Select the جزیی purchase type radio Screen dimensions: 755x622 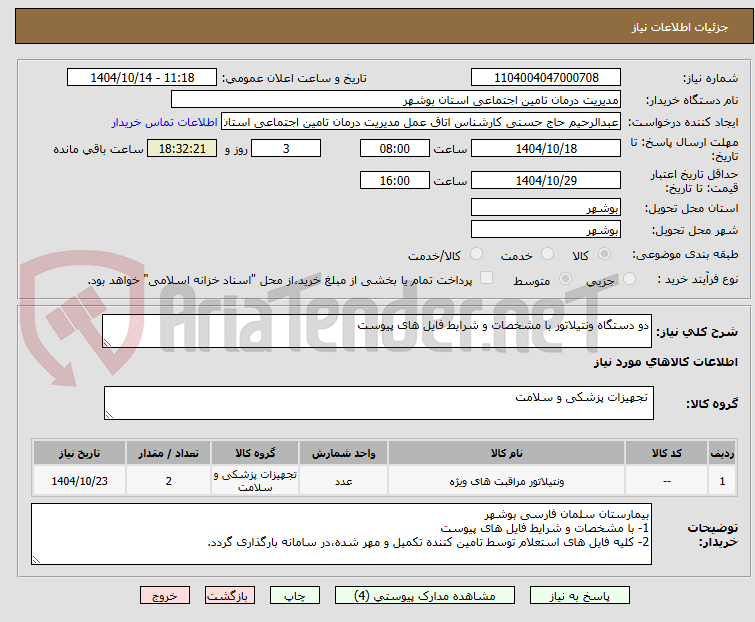(x=629, y=279)
